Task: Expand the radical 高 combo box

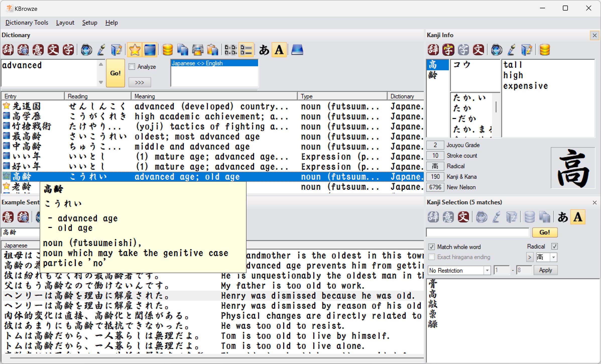Action: pos(554,257)
